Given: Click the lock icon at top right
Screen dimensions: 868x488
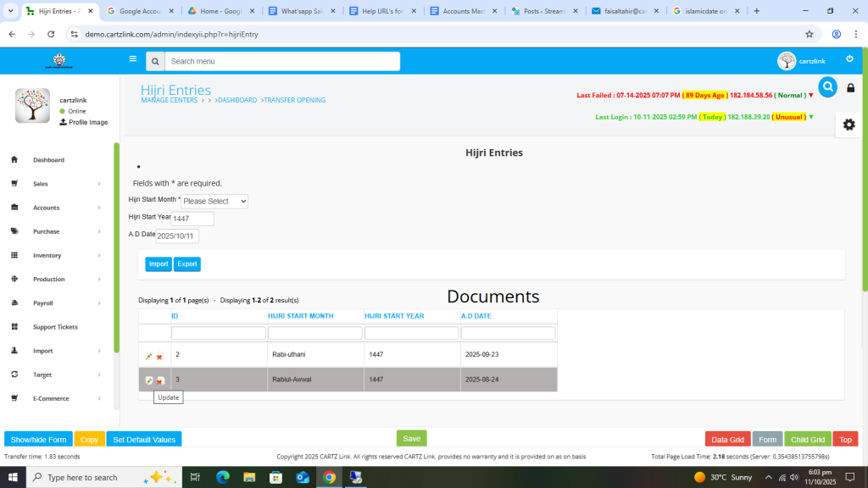Looking at the screenshot, I should click(851, 88).
